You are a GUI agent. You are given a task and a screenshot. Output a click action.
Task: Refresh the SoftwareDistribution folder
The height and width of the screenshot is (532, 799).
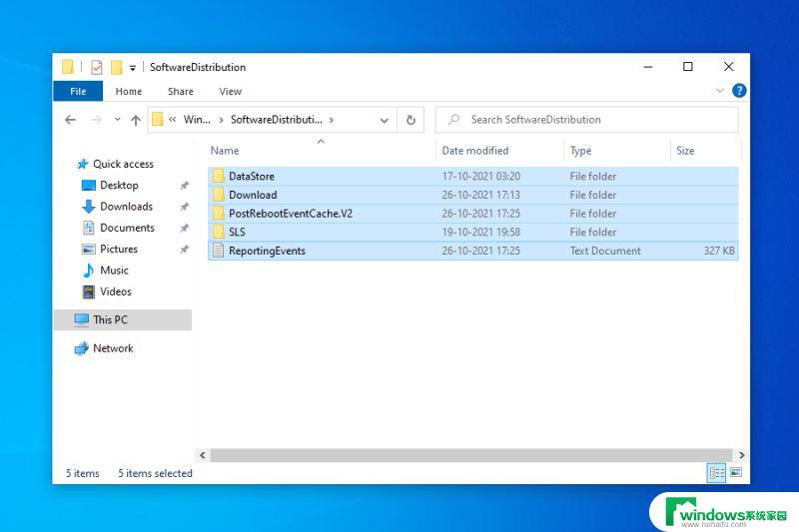[x=410, y=120]
